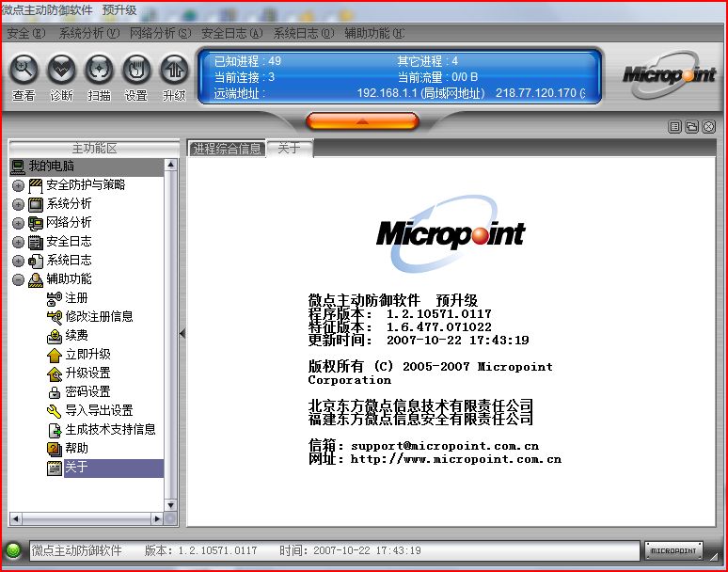
Task: Click the sidebar scroll up arrow
Action: (x=171, y=165)
